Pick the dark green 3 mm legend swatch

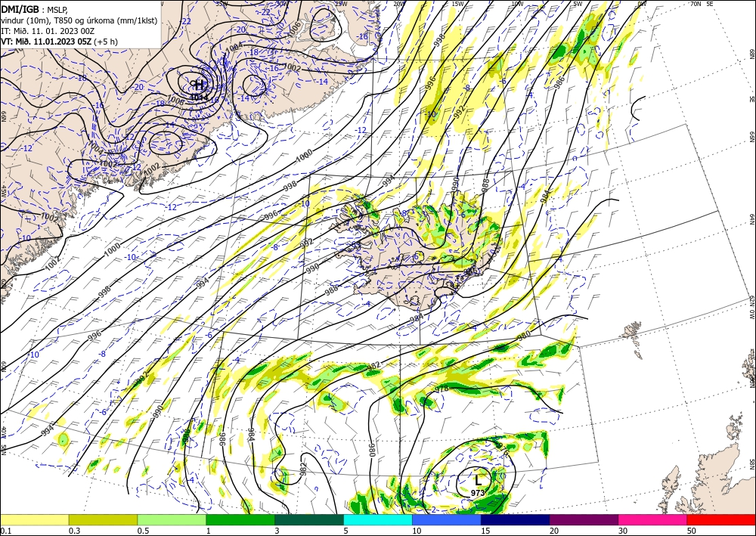click(x=309, y=519)
